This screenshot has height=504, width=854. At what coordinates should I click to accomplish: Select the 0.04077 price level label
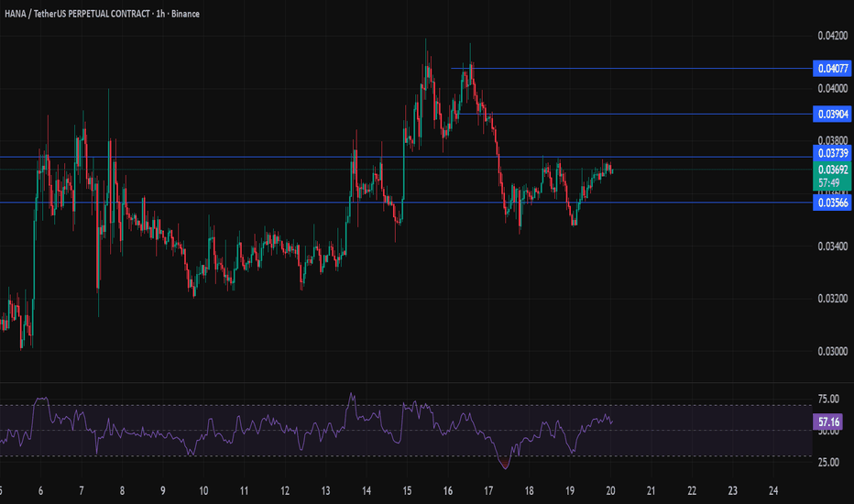(832, 68)
